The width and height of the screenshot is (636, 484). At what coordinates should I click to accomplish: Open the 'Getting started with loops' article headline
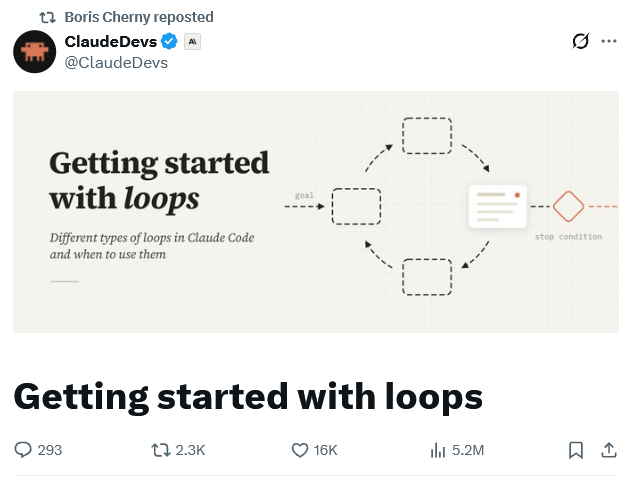click(x=248, y=397)
